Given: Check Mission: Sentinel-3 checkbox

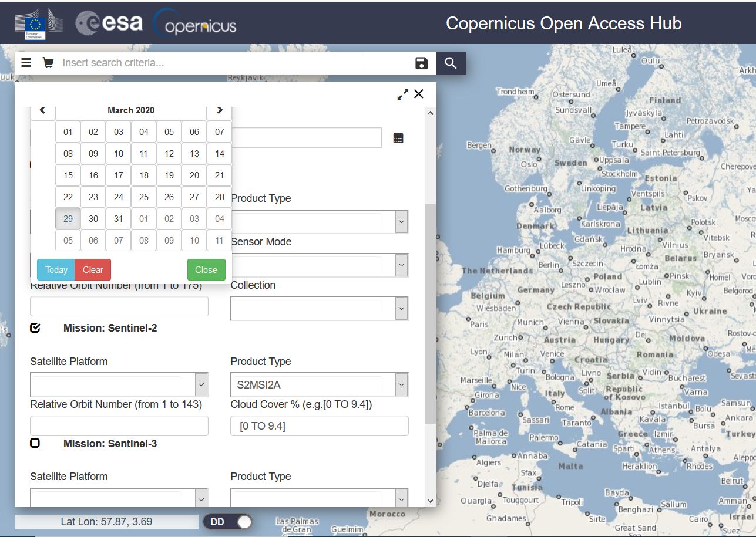Looking at the screenshot, I should pos(35,443).
